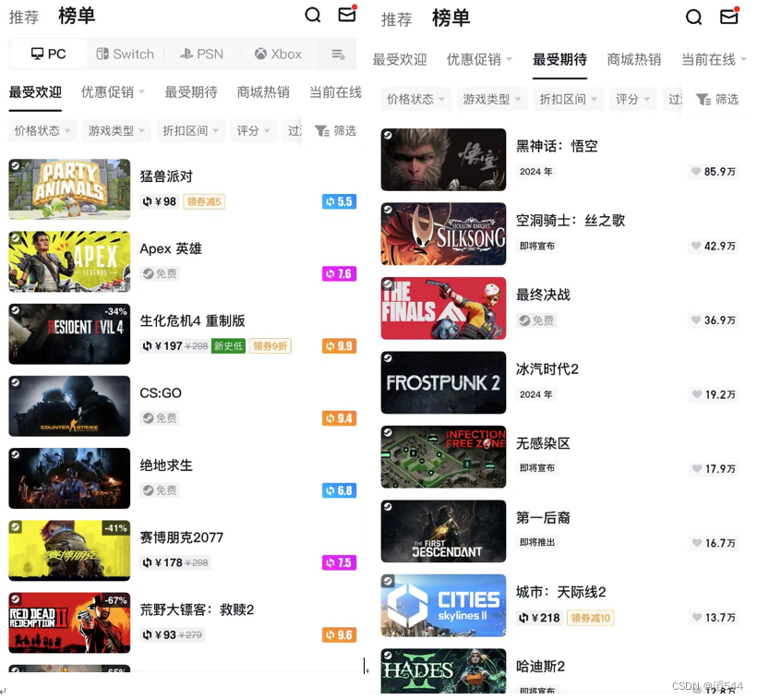The width and height of the screenshot is (757, 700).
Task: Click the 9.4 score badge for CS:GO
Action: coord(339,418)
